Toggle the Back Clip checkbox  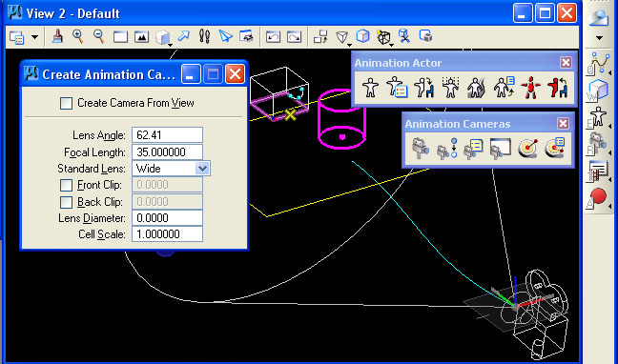click(66, 202)
